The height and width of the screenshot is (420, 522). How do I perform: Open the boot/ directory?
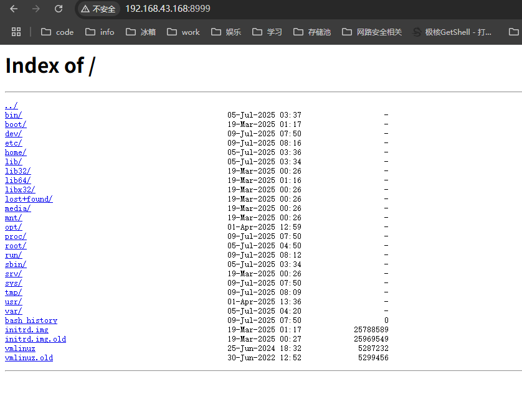tap(16, 124)
